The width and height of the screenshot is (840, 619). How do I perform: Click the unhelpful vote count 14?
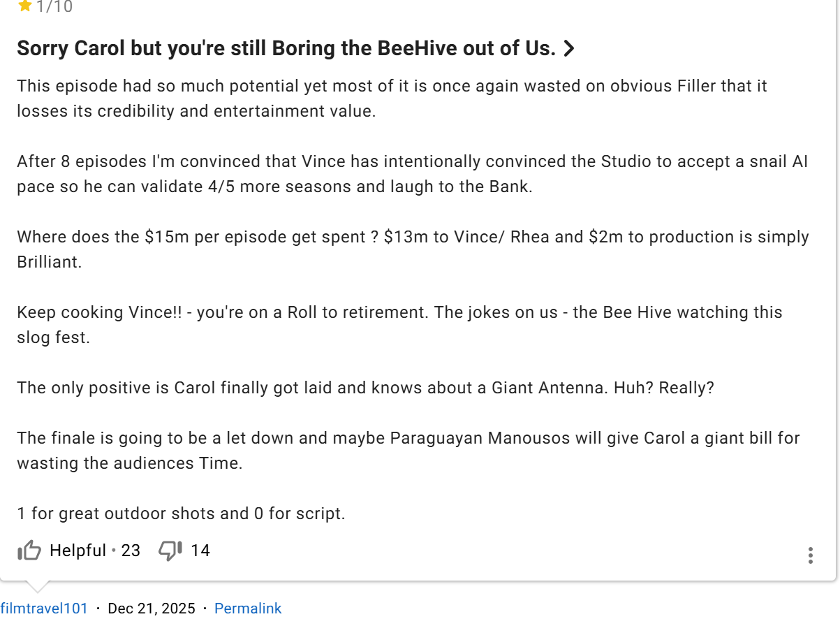coord(200,551)
